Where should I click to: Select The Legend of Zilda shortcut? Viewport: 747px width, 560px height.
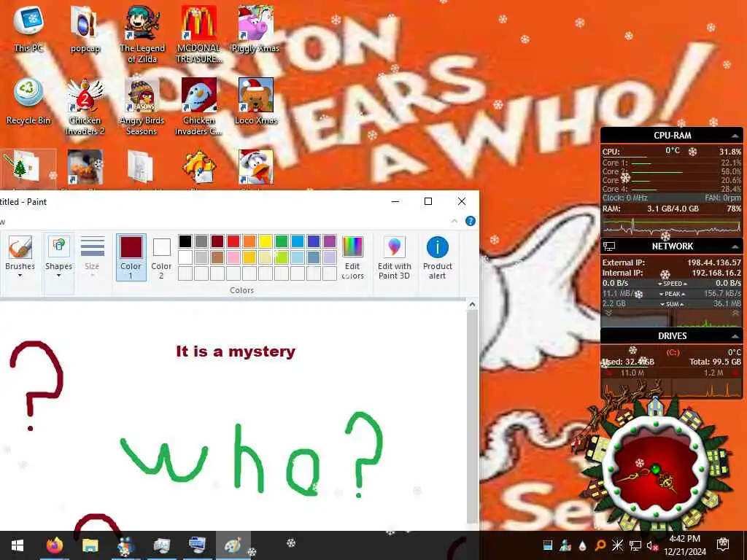click(142, 34)
